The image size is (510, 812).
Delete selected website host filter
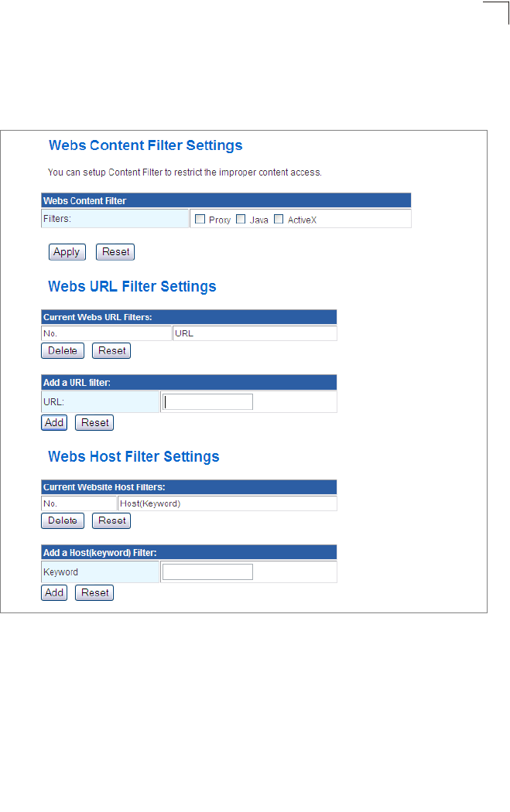pos(63,520)
